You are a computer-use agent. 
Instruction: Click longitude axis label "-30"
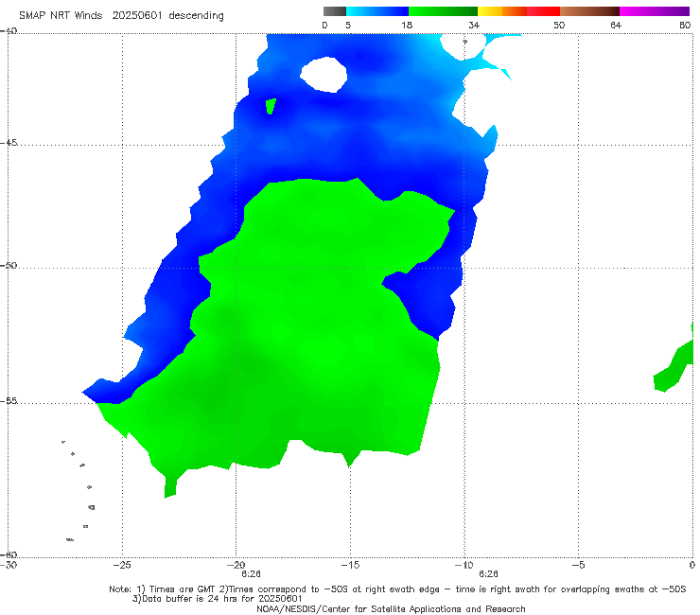click(9, 565)
